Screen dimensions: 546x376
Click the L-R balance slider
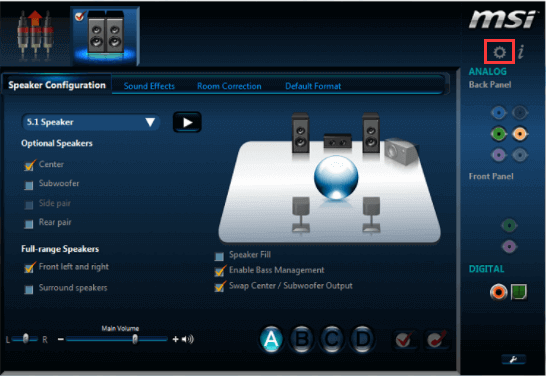pyautogui.click(x=25, y=339)
